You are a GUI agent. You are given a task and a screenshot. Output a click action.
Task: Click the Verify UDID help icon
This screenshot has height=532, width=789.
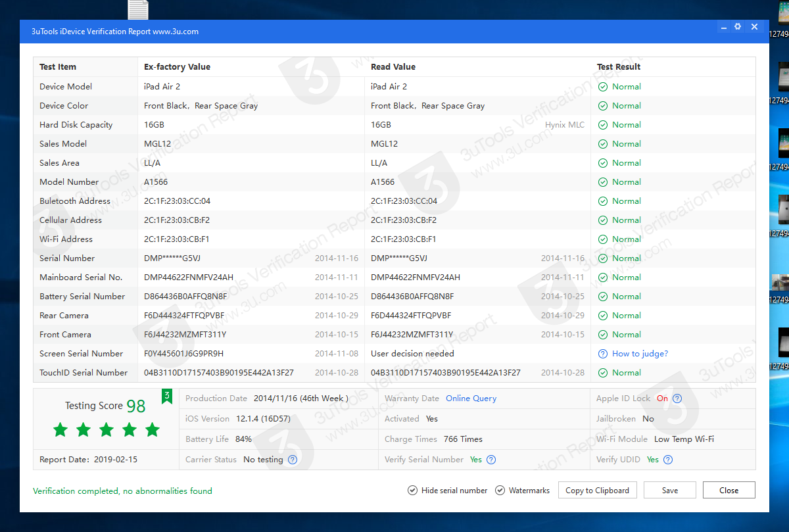point(668,460)
